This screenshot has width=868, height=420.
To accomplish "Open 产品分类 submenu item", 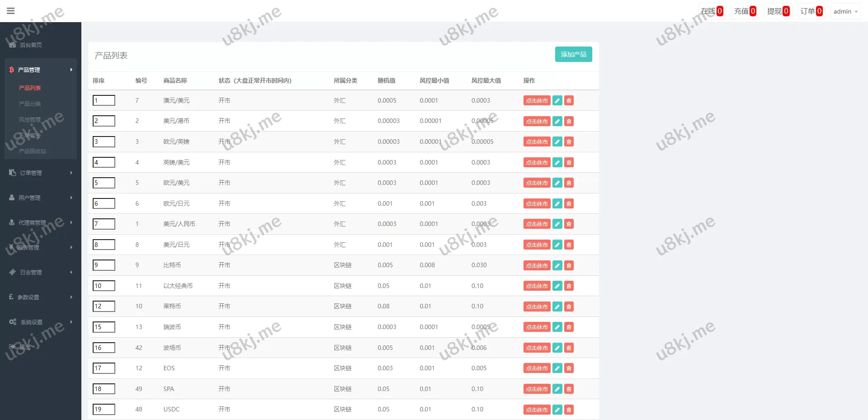I will 30,104.
